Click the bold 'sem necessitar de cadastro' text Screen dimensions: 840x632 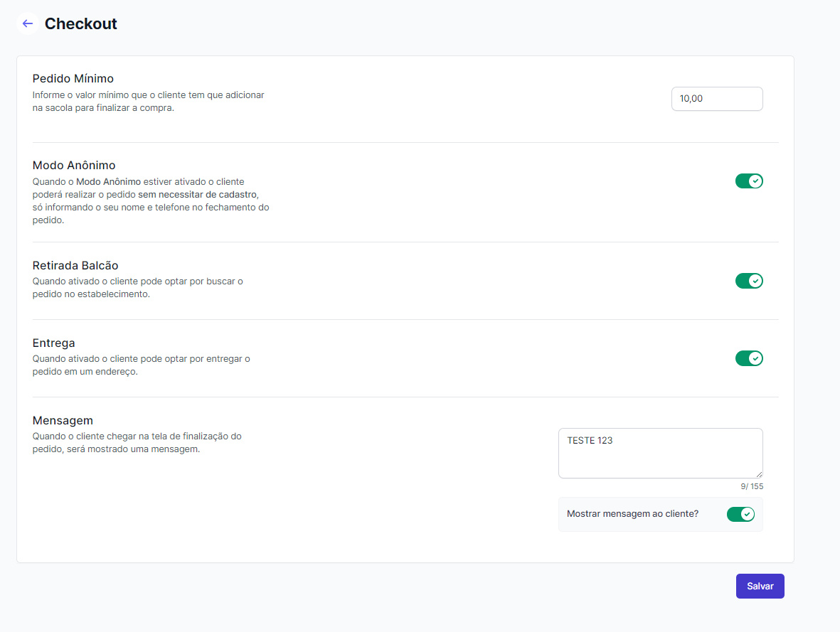[x=197, y=195]
